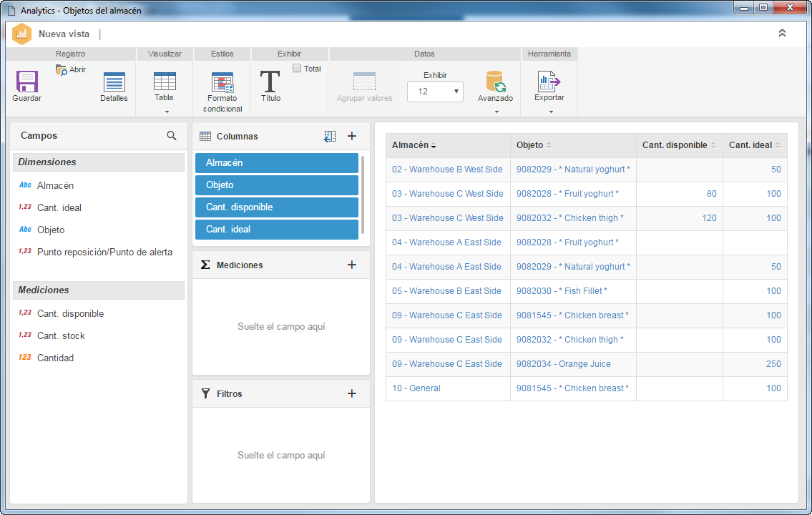Click the value 120 in Cant. disponible
812x515 pixels.
(709, 218)
